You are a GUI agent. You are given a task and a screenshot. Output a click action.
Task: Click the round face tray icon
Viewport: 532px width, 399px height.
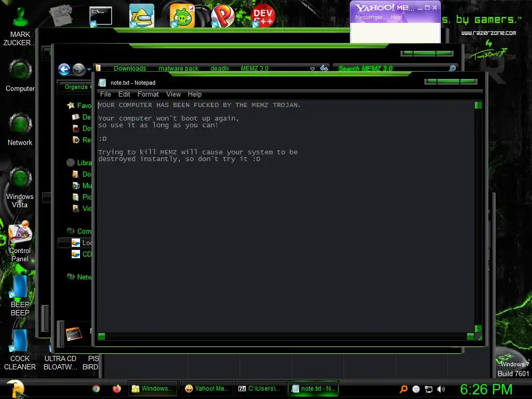pos(416,389)
